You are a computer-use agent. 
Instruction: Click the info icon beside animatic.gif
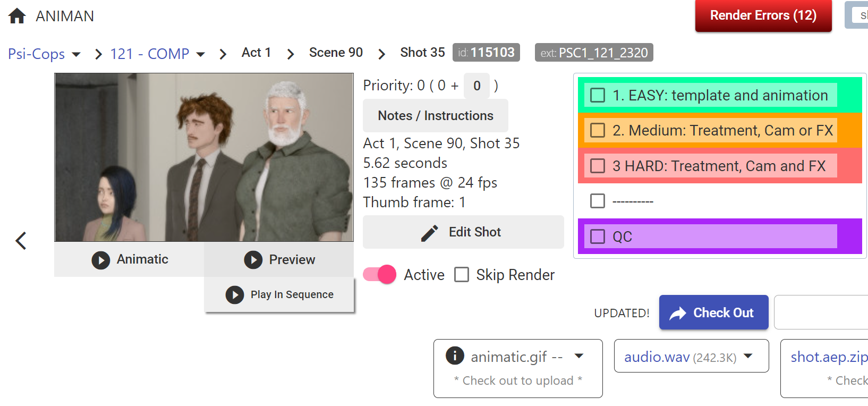click(x=455, y=356)
